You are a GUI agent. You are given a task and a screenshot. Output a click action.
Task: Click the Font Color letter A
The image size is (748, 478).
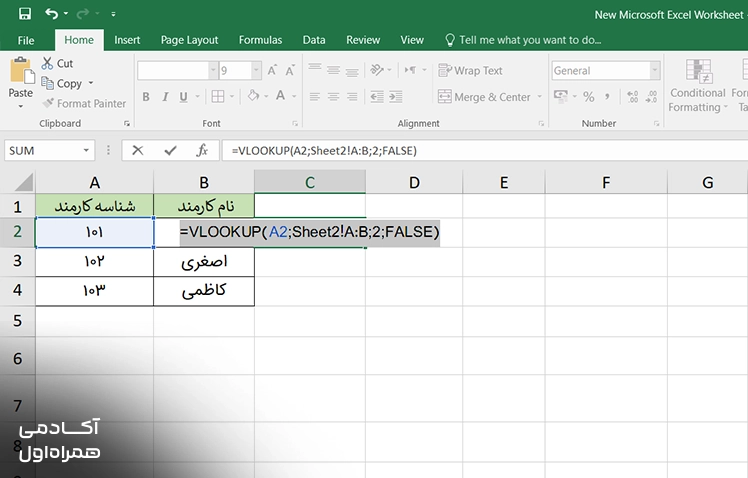pyautogui.click(x=280, y=96)
